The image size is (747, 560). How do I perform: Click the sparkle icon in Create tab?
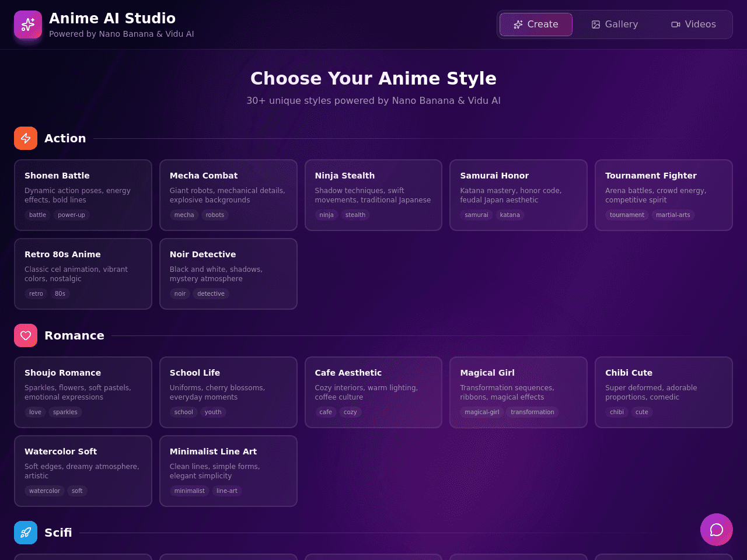tap(518, 24)
